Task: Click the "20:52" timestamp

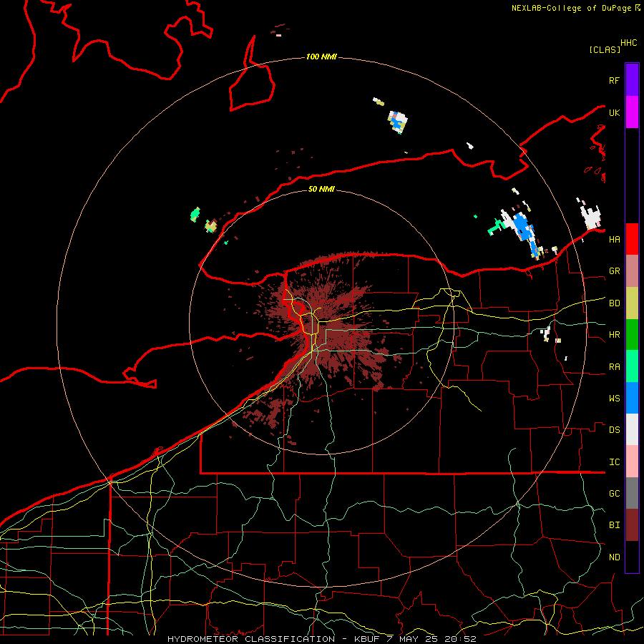Action: tap(460, 639)
